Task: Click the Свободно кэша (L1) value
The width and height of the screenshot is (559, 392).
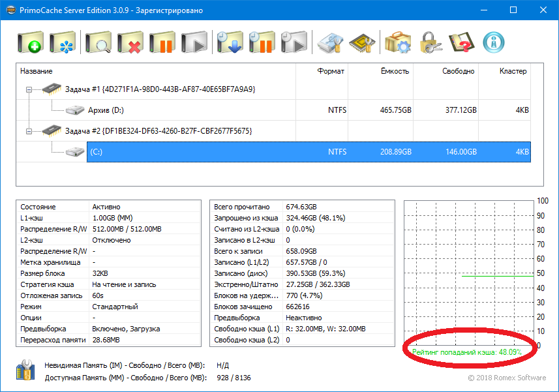Action: click(326, 329)
